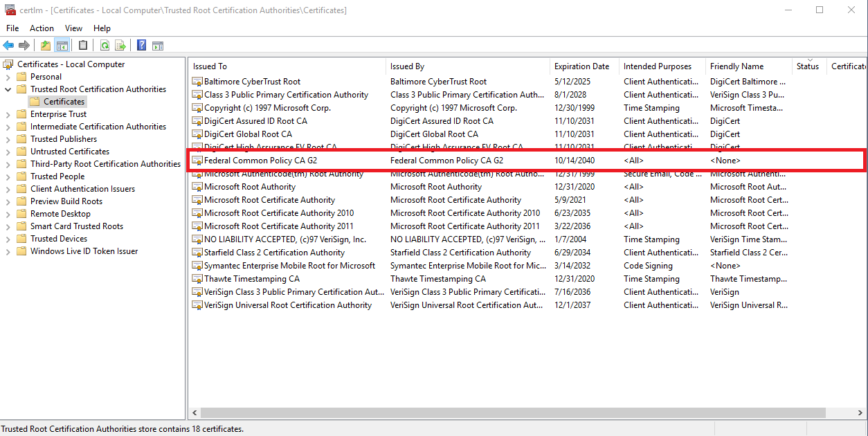Toggle Show/Hide Console Tree icon
This screenshot has width=868, height=436.
pos(62,46)
